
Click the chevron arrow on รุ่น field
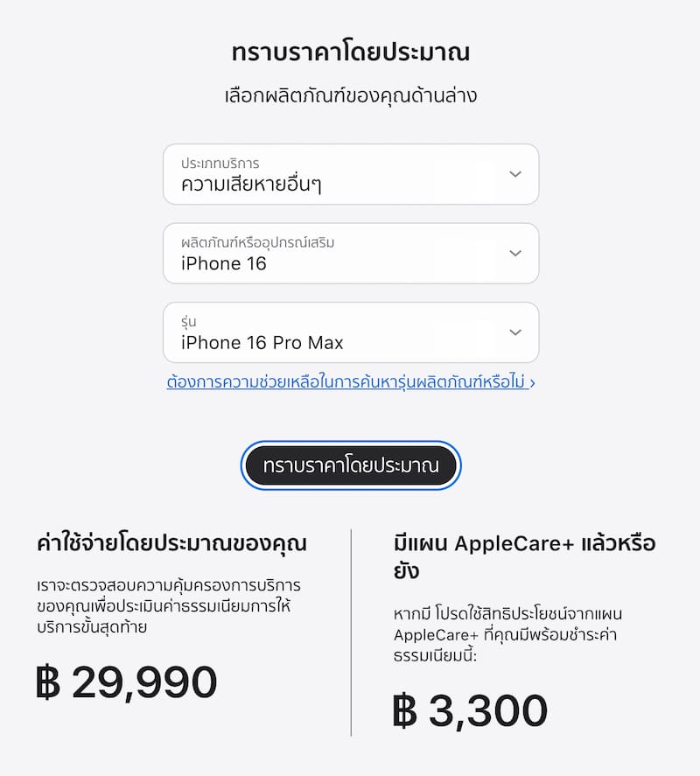[x=515, y=332]
